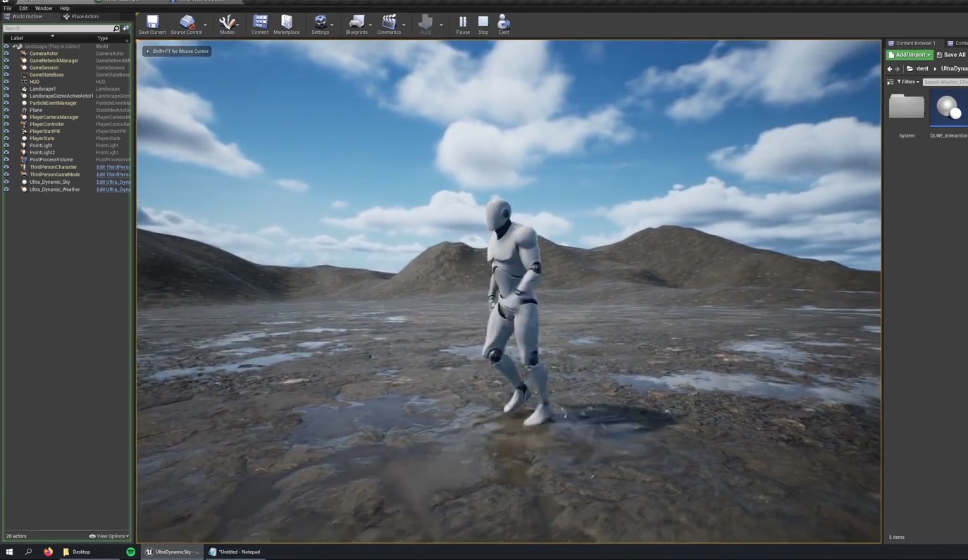Pause the play-in-editor simulation
Viewport: 968px width, 560px height.
[463, 25]
